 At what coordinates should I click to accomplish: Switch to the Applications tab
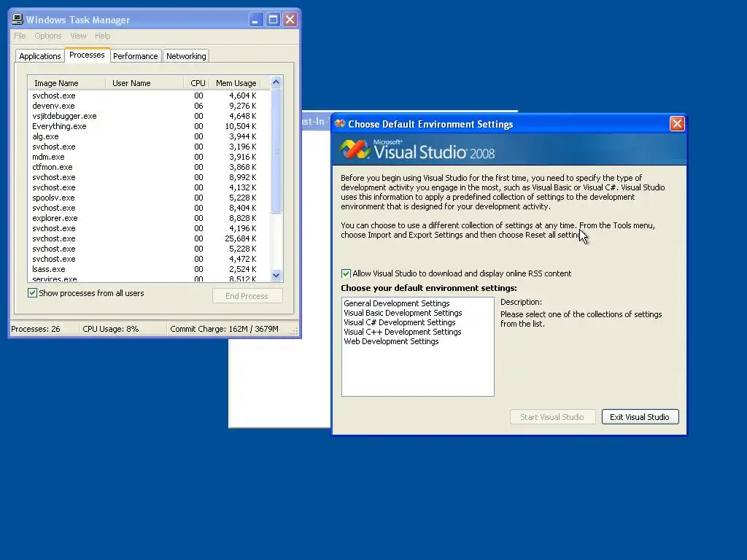point(40,56)
